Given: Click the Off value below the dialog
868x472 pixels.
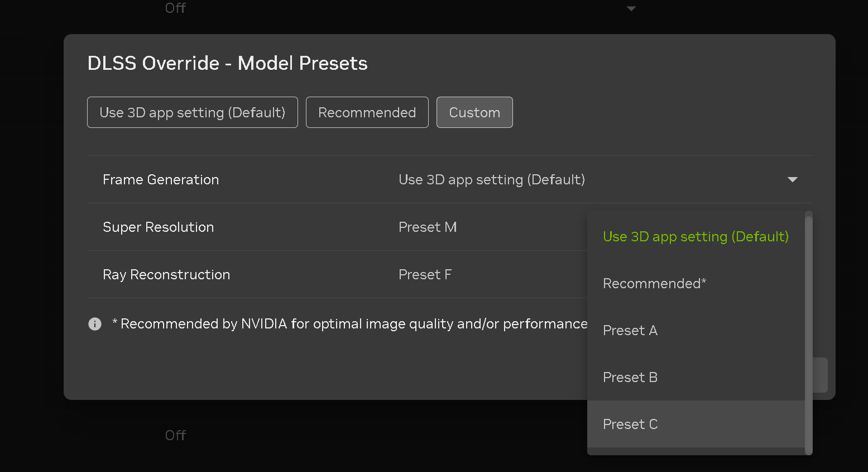Looking at the screenshot, I should 175,435.
